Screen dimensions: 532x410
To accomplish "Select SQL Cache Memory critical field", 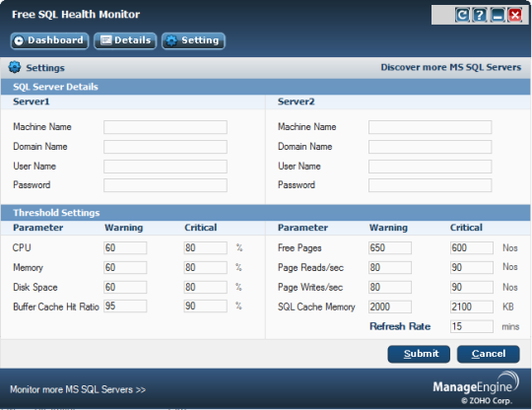I will pyautogui.click(x=472, y=307).
